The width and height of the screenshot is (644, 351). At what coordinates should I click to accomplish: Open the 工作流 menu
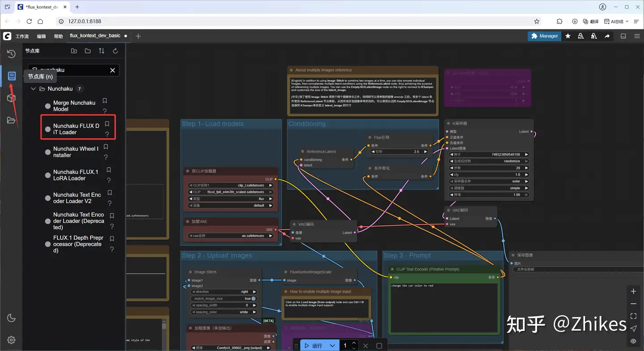pos(22,36)
